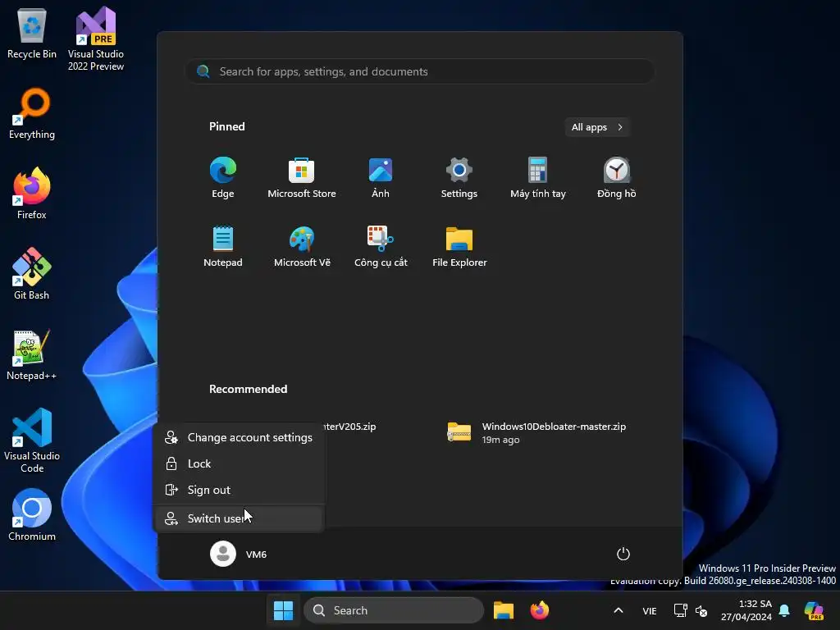Click the network tray icon
840x630 pixels.
pos(680,610)
